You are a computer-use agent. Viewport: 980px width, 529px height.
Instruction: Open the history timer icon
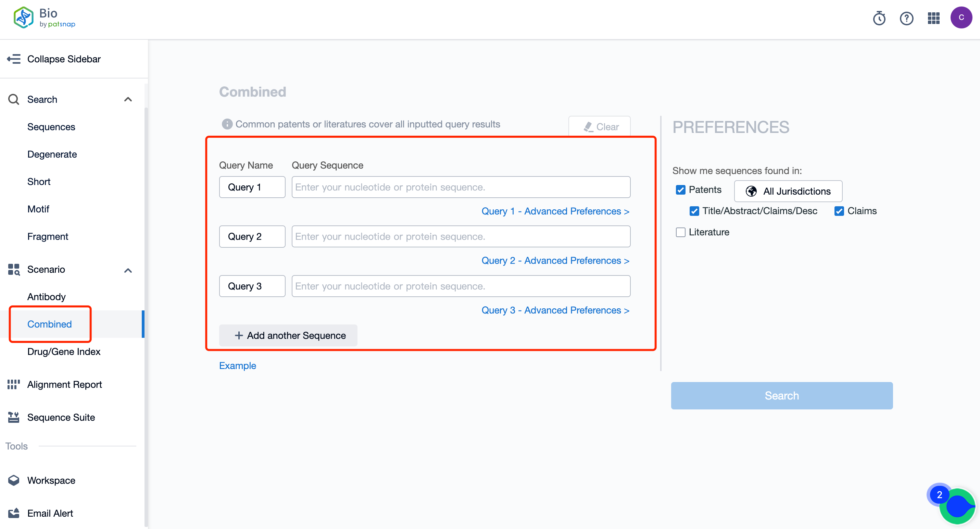coord(879,18)
